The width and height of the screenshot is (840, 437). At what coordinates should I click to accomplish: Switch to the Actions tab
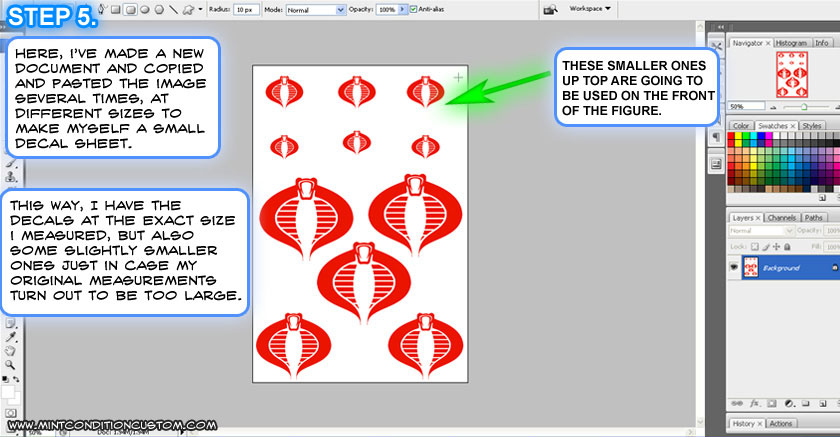pyautogui.click(x=781, y=424)
